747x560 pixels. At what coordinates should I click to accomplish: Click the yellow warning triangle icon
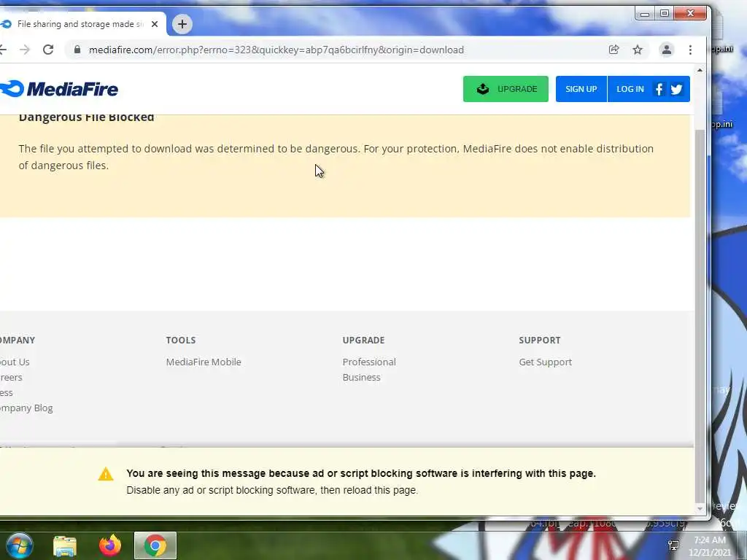[106, 474]
